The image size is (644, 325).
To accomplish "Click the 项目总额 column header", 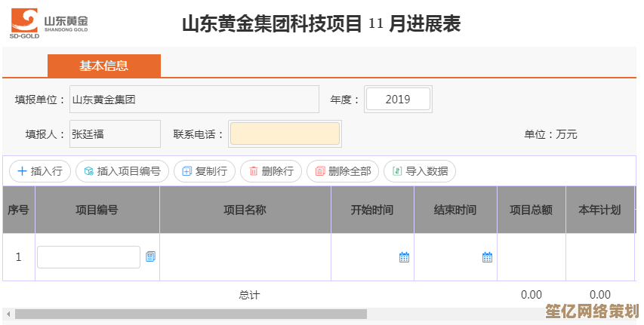I will (532, 210).
